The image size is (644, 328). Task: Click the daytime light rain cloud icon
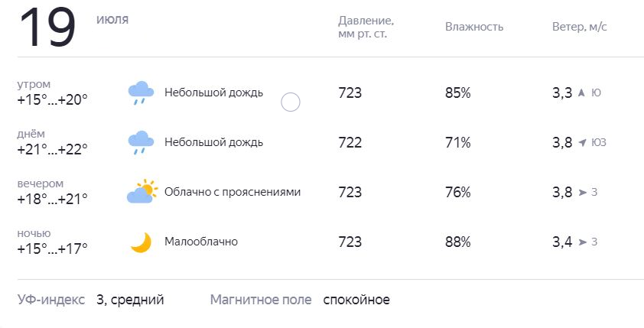click(140, 142)
